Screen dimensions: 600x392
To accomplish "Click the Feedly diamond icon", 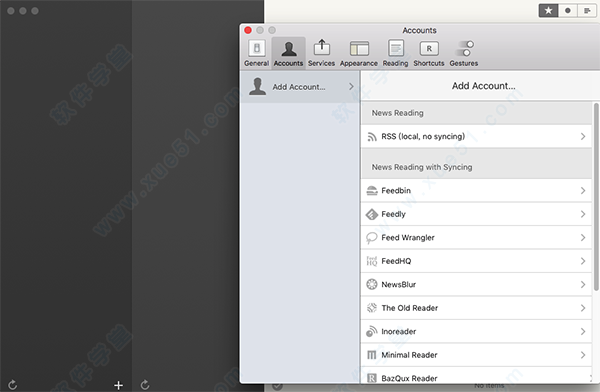I will 372,214.
